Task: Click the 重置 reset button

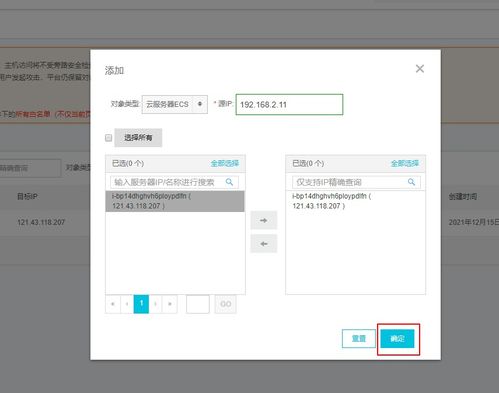Action: pos(359,339)
